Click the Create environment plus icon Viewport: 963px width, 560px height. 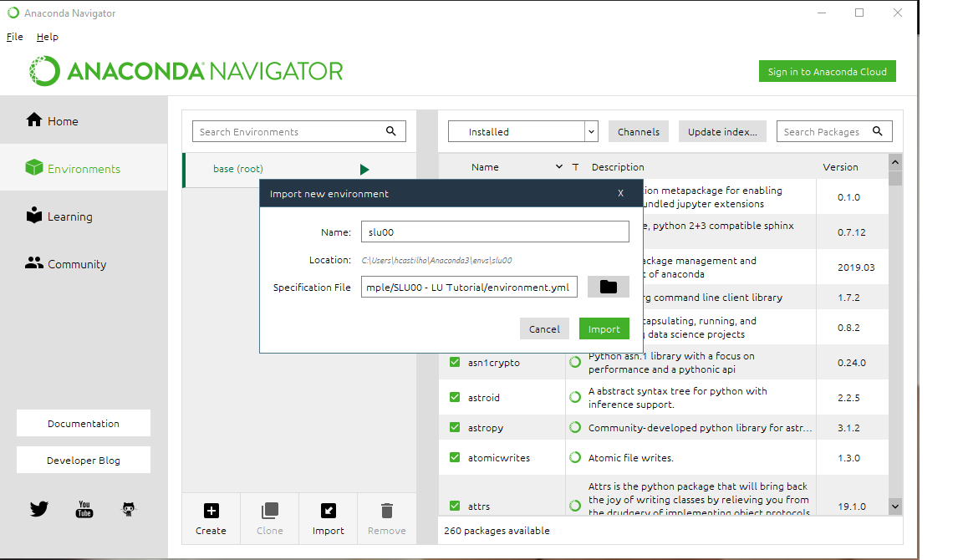(x=211, y=511)
